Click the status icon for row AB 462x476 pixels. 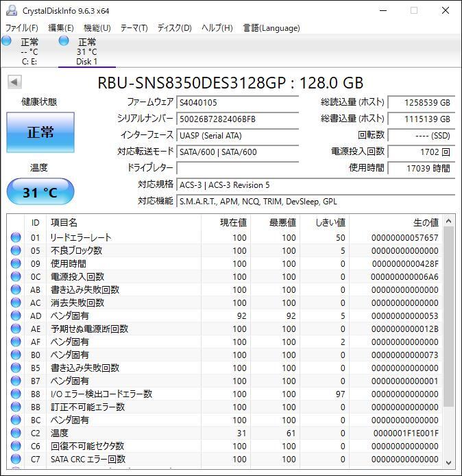16,289
